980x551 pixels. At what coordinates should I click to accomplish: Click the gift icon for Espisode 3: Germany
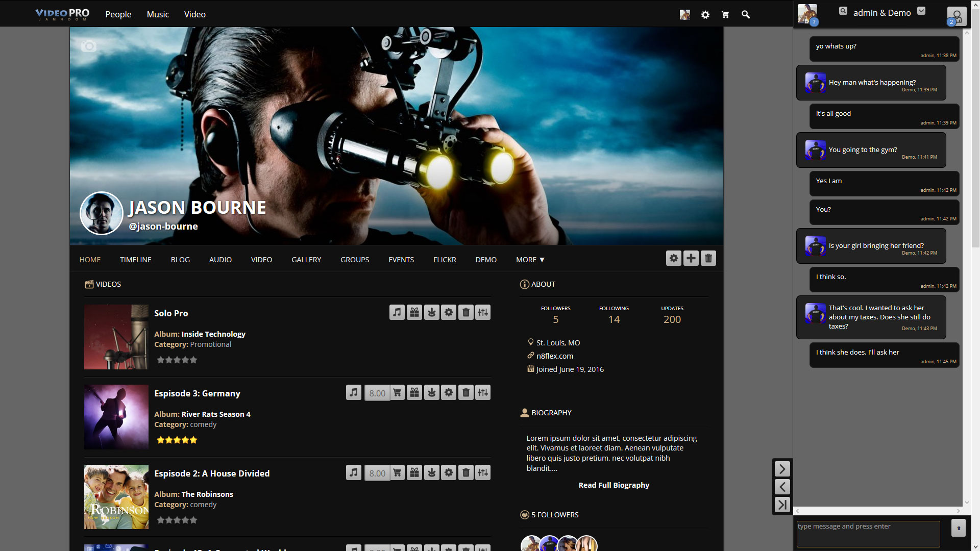point(414,392)
